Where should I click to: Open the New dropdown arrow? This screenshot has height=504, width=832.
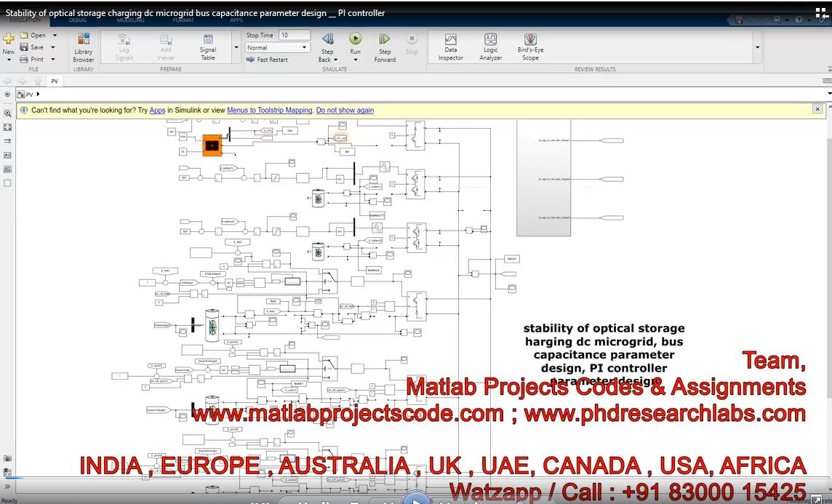tap(9, 60)
